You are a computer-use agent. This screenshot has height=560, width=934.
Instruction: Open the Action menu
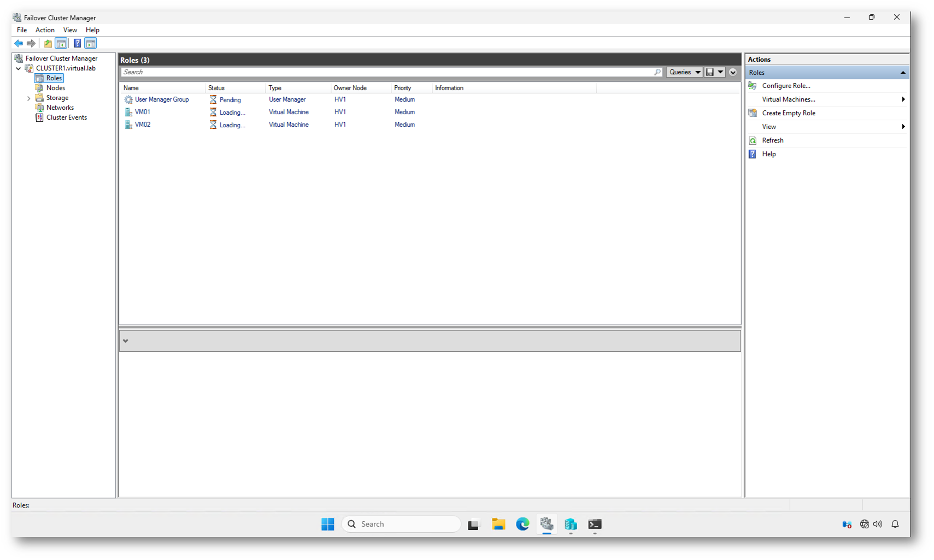point(45,30)
